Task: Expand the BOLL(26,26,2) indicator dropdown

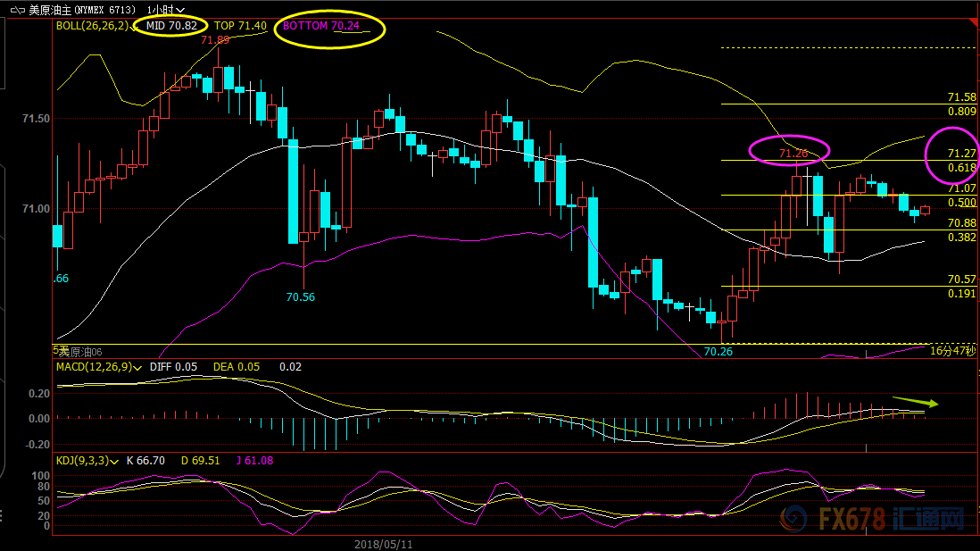Action: [x=127, y=26]
